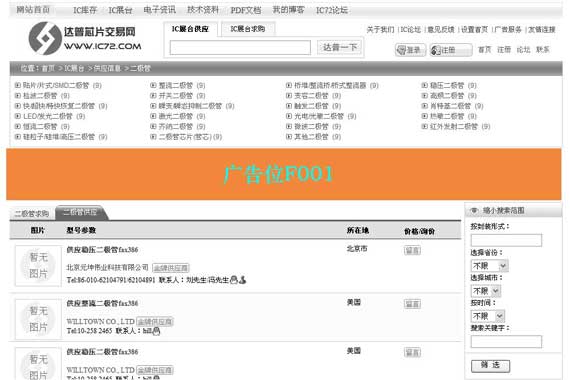Click IC展台 in breadcrumb path
Screen dimensions: 570x380
tap(74, 68)
